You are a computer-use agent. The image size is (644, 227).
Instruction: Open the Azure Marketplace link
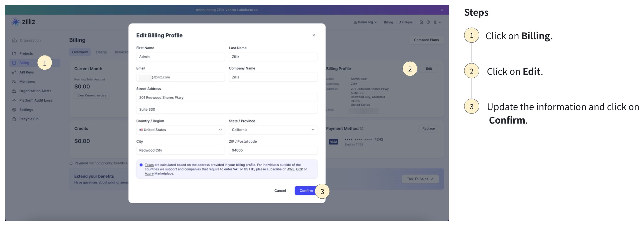pyautogui.click(x=149, y=174)
